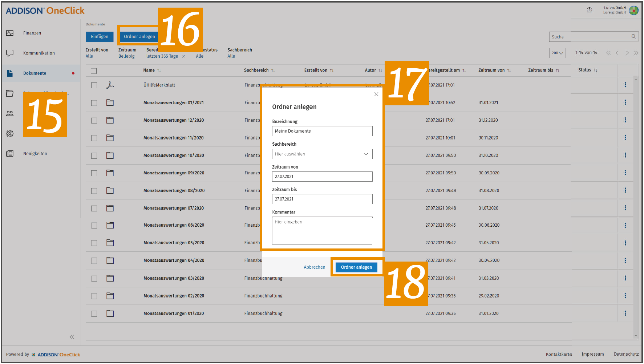Confirm with the dialog's Ordner anlegen button

click(x=356, y=267)
